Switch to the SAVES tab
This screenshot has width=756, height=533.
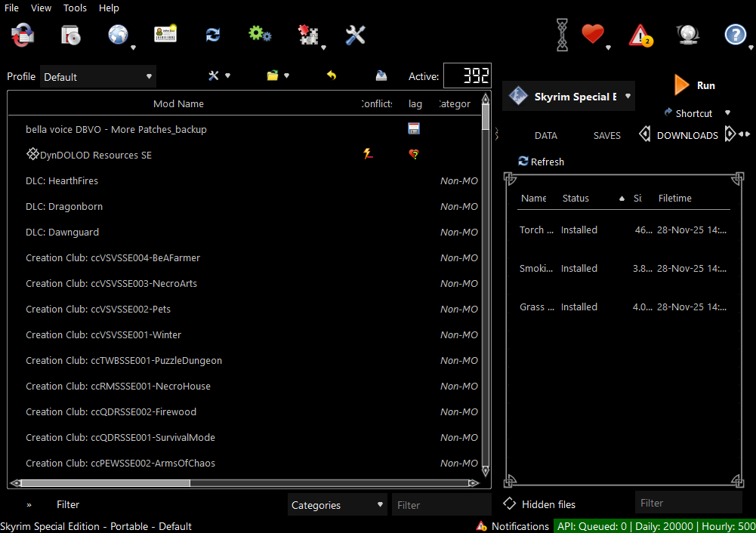(x=606, y=136)
